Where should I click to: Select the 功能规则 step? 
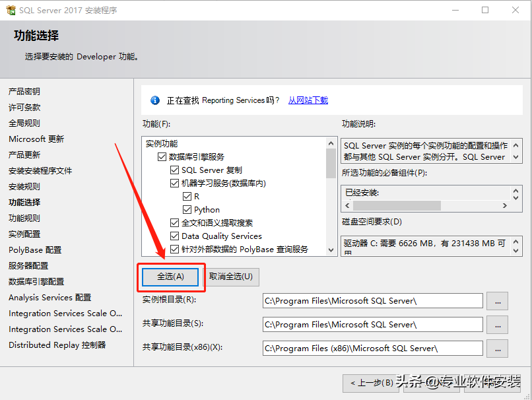pyautogui.click(x=24, y=218)
